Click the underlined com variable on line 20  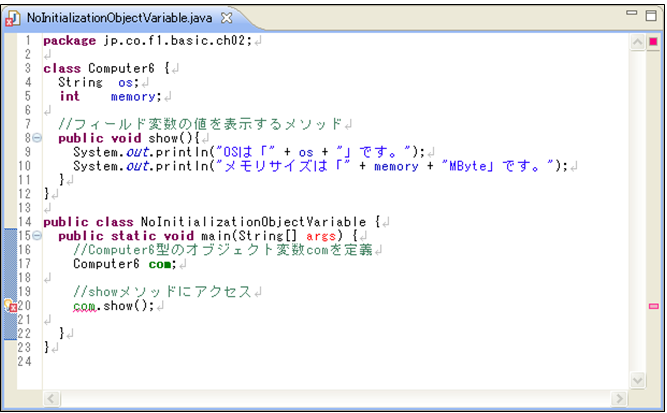pyautogui.click(x=84, y=306)
